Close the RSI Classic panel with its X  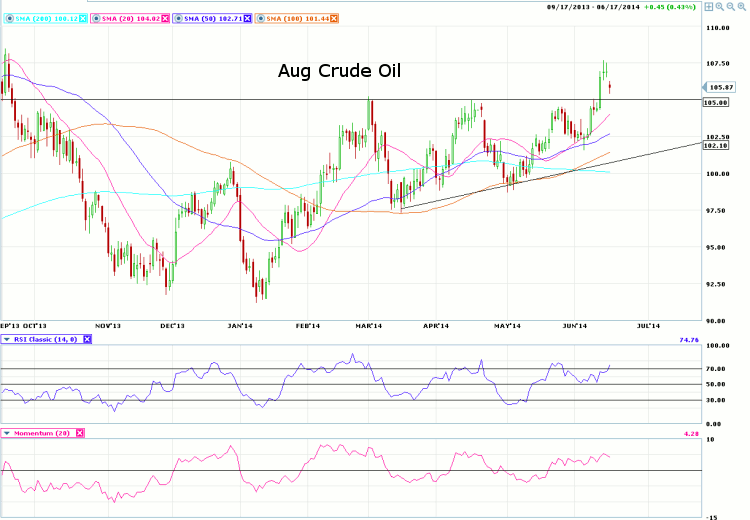coord(87,340)
